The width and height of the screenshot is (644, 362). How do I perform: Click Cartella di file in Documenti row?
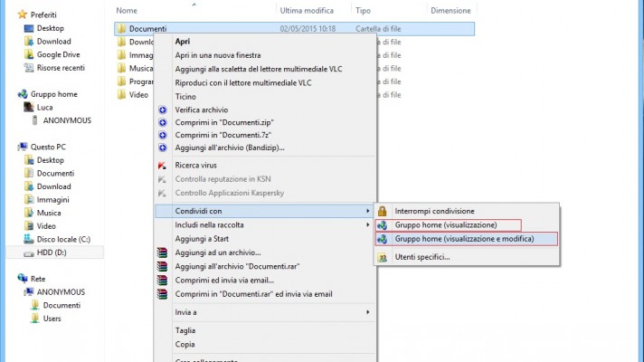378,29
